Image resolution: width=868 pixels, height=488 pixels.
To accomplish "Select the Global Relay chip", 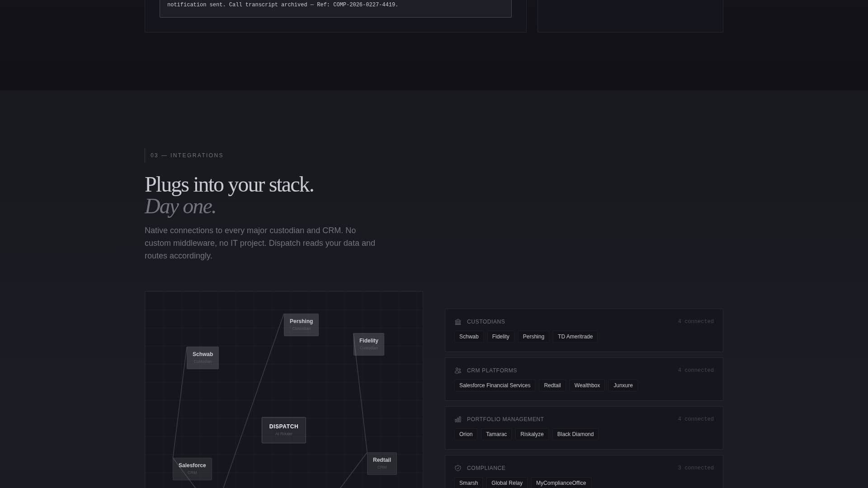I will click(x=507, y=483).
